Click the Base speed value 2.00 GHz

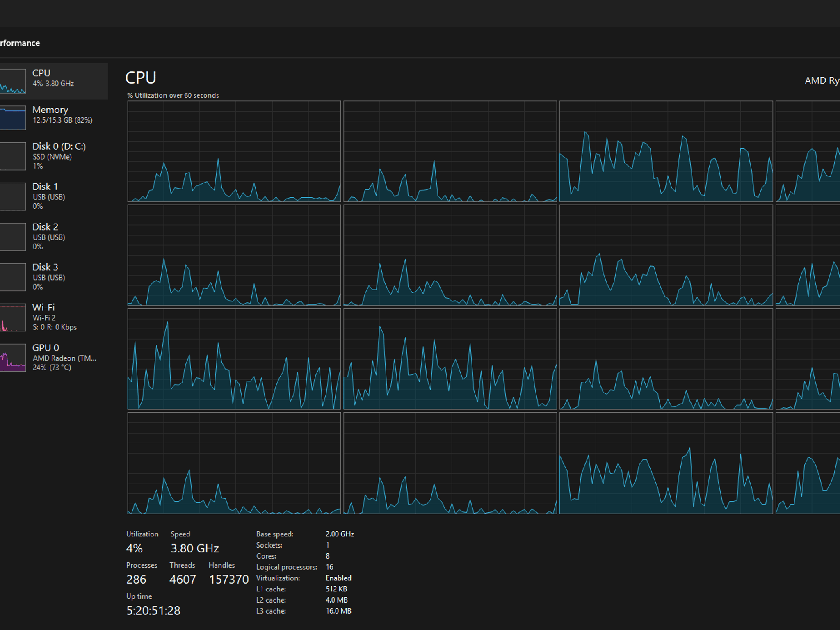(340, 534)
